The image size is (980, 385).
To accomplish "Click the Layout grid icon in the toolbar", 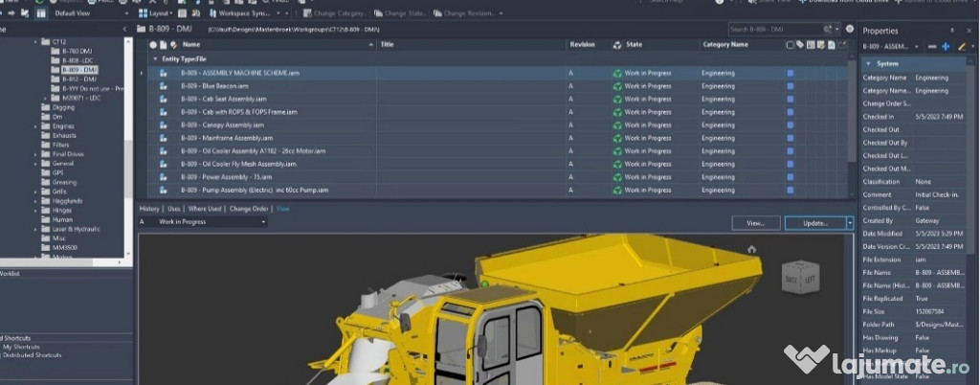I will click(144, 13).
